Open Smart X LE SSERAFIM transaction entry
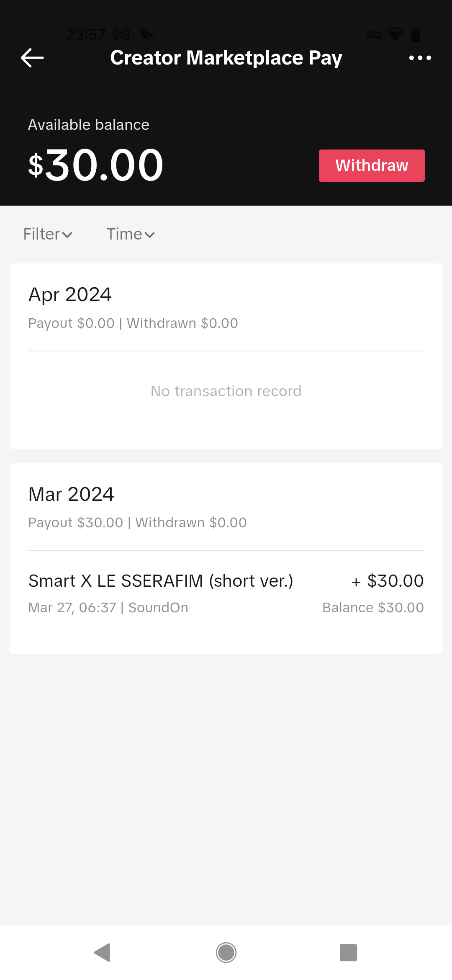452x980 pixels. (x=226, y=593)
